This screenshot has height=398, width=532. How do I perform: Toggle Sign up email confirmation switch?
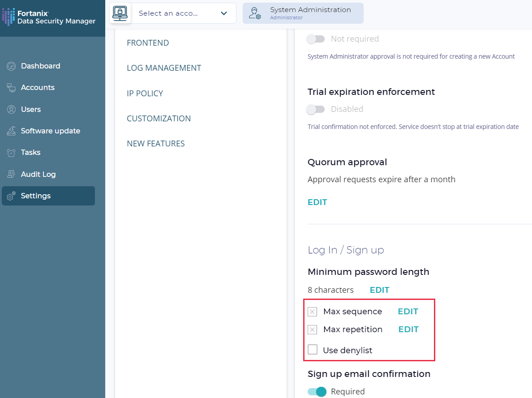click(x=317, y=392)
